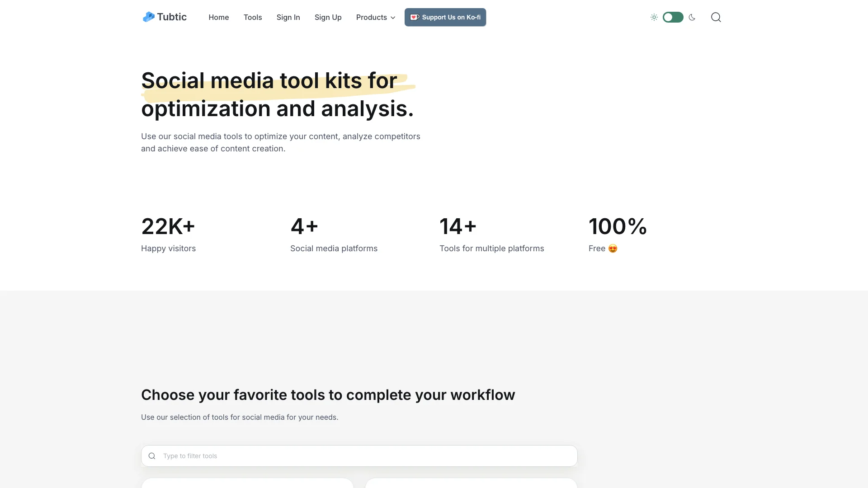Click the '22K+' visitors statistic

coord(168,226)
